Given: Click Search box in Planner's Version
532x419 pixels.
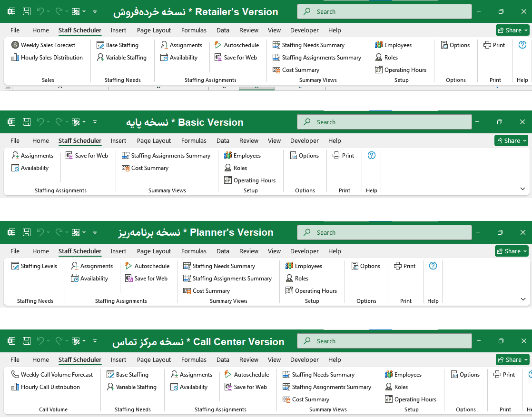Looking at the screenshot, I should [384, 232].
